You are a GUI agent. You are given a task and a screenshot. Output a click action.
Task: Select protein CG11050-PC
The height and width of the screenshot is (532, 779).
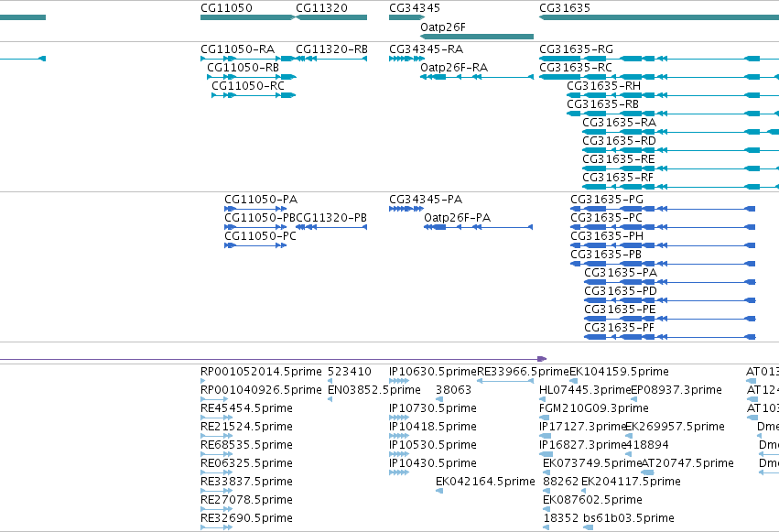(x=260, y=236)
